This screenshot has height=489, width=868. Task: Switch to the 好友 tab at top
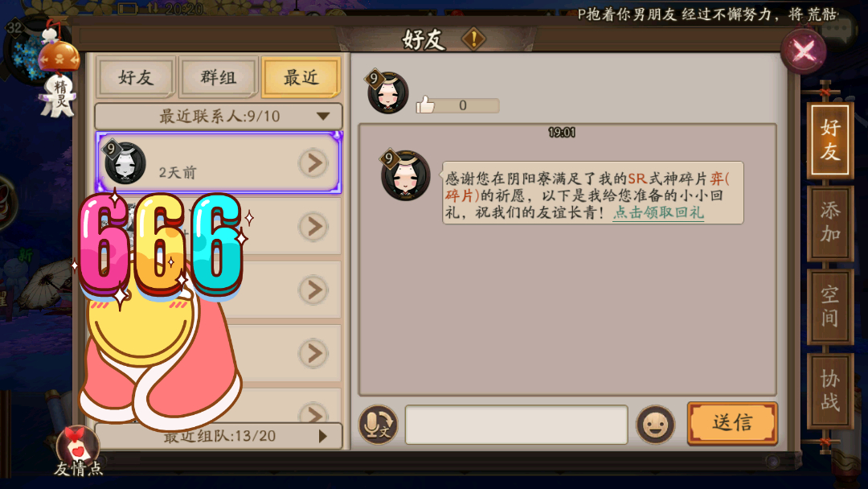pyautogui.click(x=136, y=77)
